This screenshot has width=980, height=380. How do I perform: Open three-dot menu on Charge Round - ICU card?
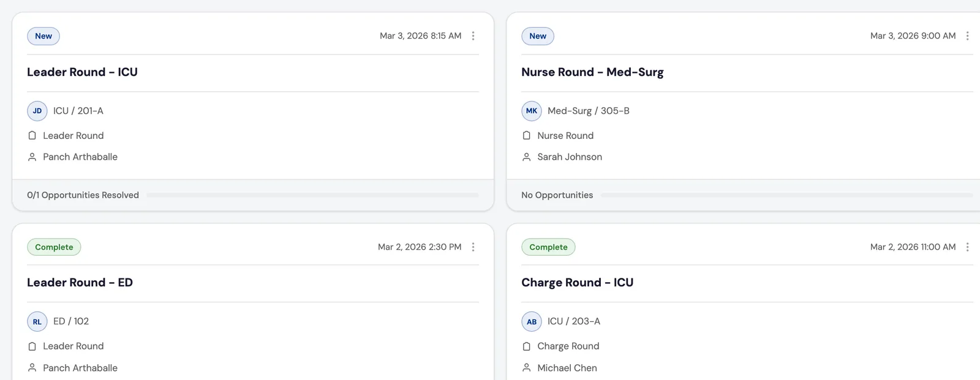(x=967, y=247)
